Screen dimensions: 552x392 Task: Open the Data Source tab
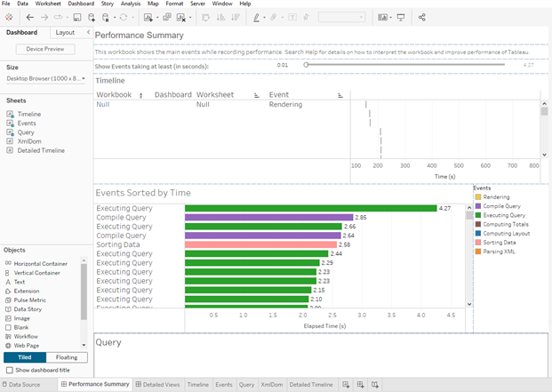(24, 384)
